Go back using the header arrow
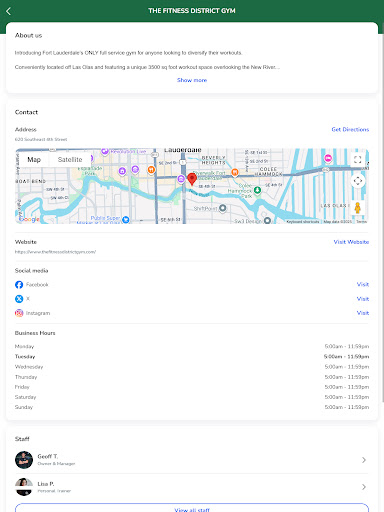This screenshot has height=512, width=384. tap(8, 11)
